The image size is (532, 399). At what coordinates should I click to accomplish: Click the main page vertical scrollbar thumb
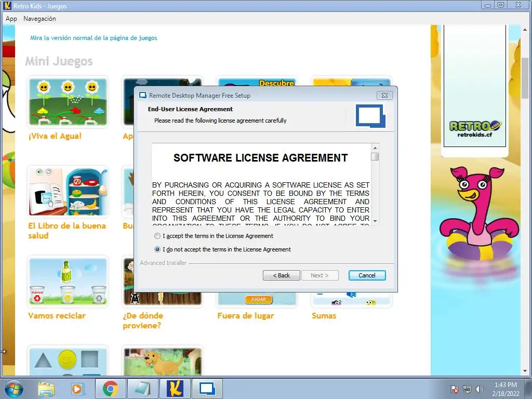[525, 78]
